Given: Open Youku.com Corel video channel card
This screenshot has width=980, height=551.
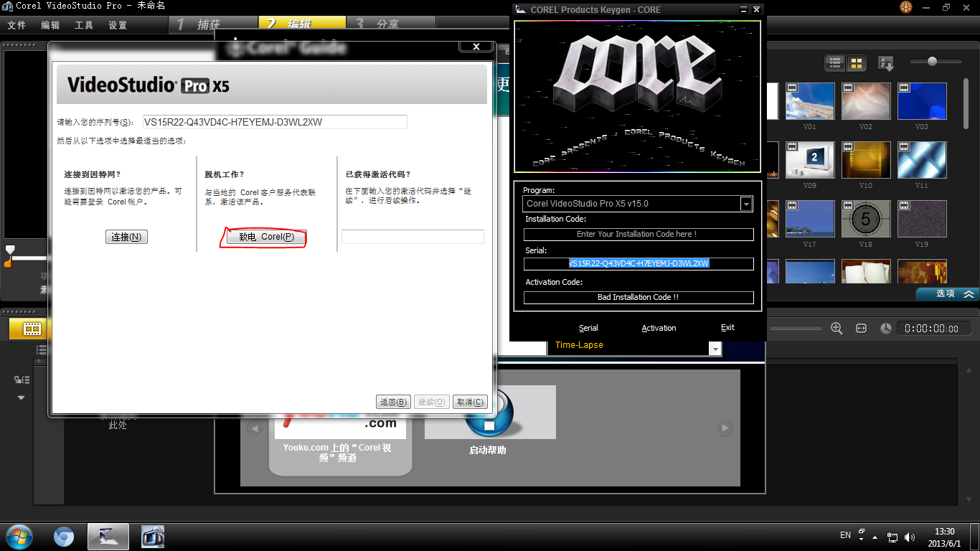Looking at the screenshot, I should pos(340,443).
